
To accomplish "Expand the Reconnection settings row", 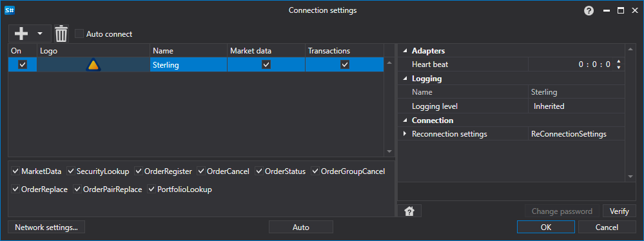I will pyautogui.click(x=405, y=134).
